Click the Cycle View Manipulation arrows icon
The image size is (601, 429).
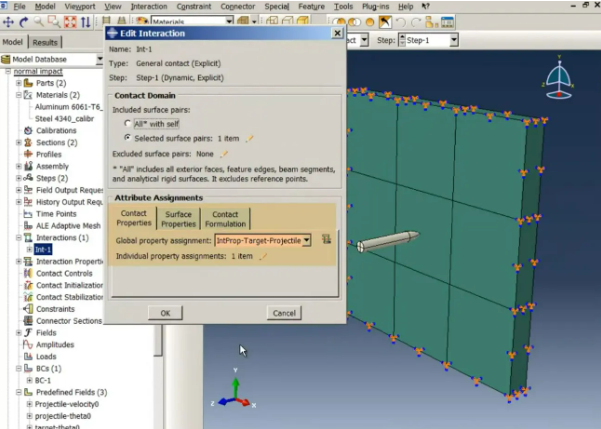(86, 22)
